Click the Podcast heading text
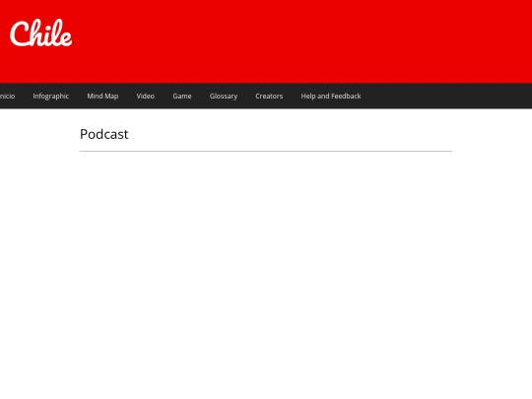Image resolution: width=532 pixels, height=399 pixels. click(104, 134)
